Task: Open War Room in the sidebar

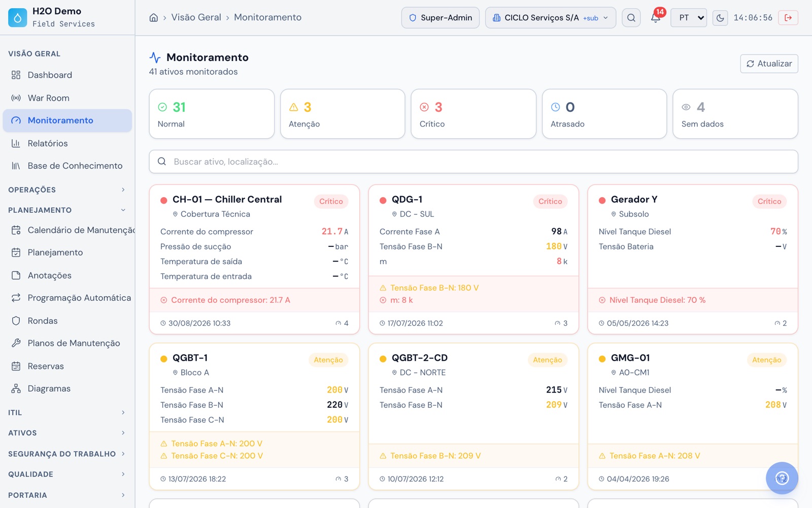Action: (67, 98)
